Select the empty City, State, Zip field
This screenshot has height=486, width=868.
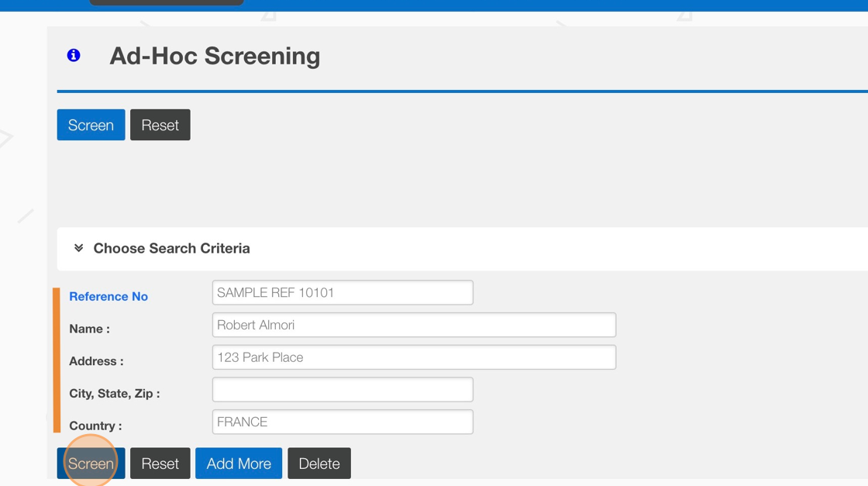point(342,390)
